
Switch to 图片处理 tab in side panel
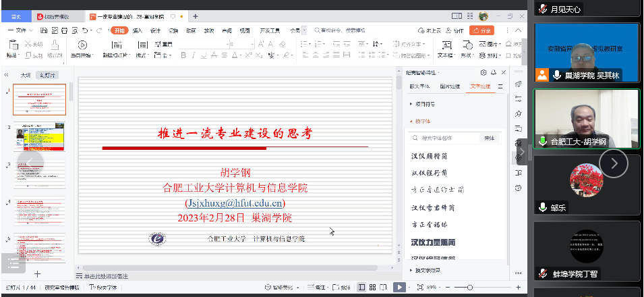[x=450, y=86]
